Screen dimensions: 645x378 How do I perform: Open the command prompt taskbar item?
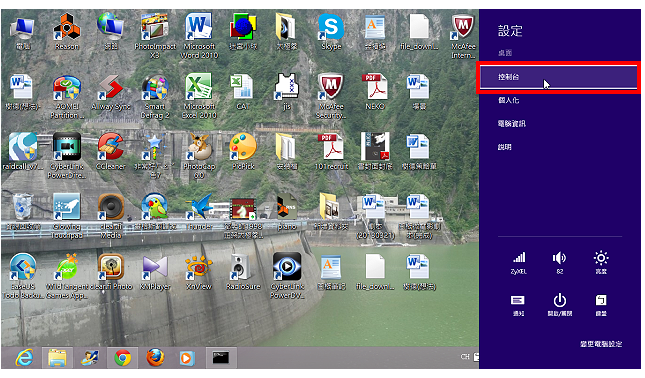click(x=221, y=357)
